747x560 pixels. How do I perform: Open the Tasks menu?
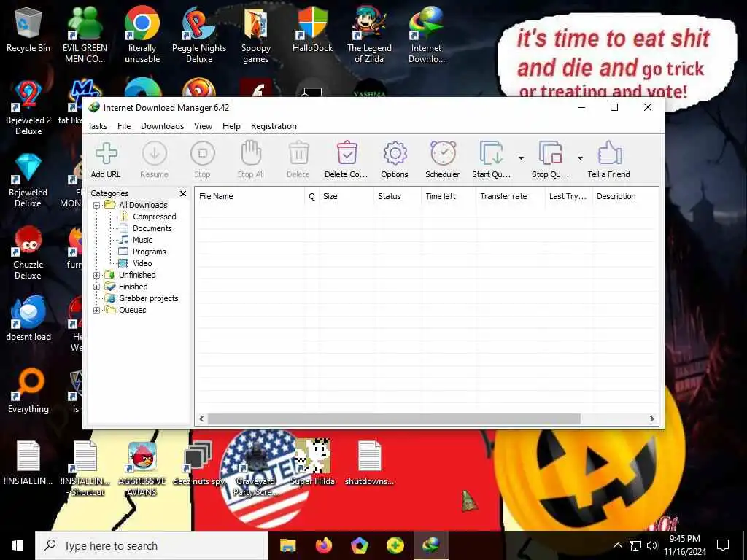tap(97, 126)
